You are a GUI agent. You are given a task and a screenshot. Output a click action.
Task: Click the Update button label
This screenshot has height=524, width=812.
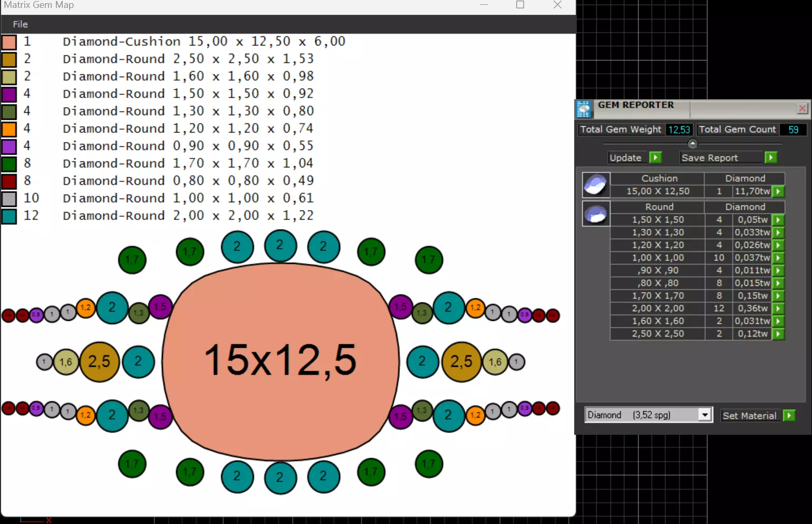tap(625, 158)
